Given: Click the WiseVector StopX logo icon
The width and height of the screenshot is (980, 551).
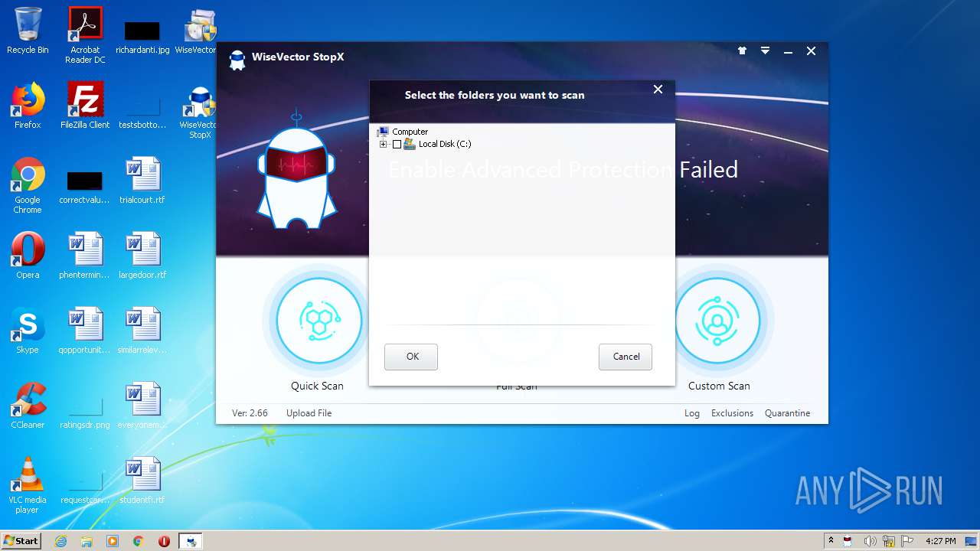Looking at the screenshot, I should (x=237, y=60).
